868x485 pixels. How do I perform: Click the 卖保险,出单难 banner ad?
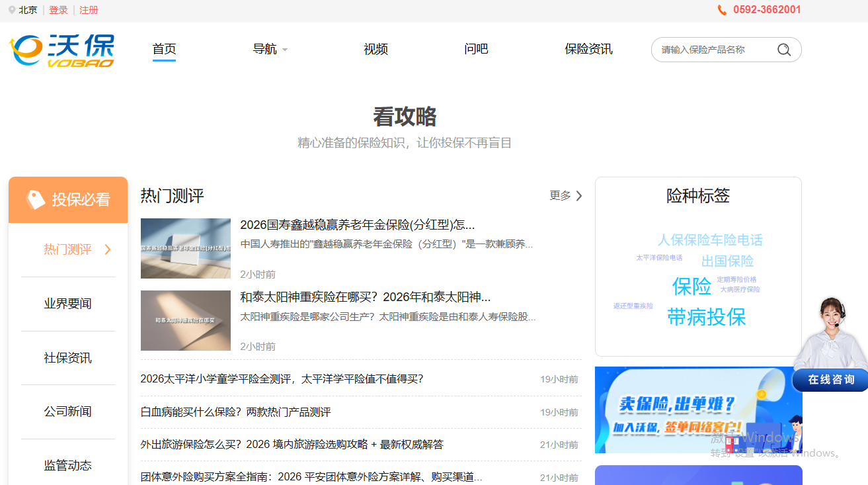[x=698, y=410]
